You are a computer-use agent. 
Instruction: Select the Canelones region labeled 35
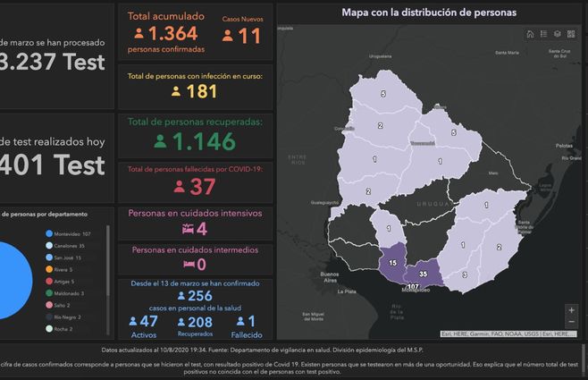tap(424, 274)
